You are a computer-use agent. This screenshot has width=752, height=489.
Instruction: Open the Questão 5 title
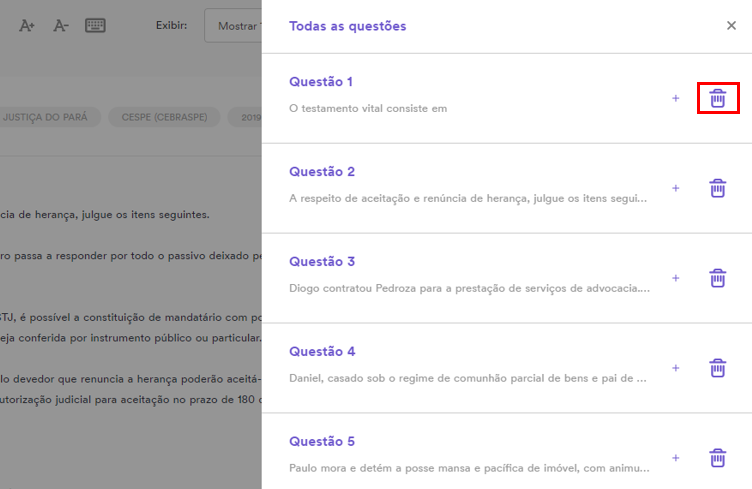322,442
